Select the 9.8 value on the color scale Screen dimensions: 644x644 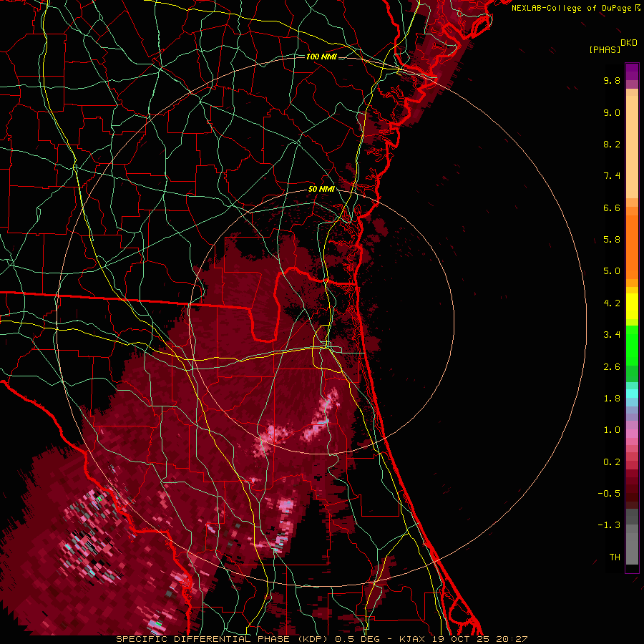[612, 80]
